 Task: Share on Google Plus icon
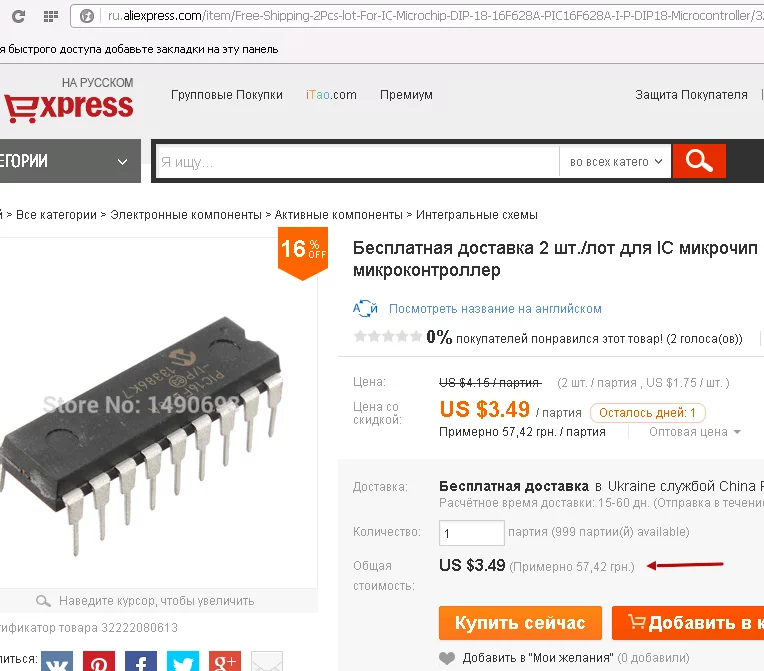tap(225, 661)
